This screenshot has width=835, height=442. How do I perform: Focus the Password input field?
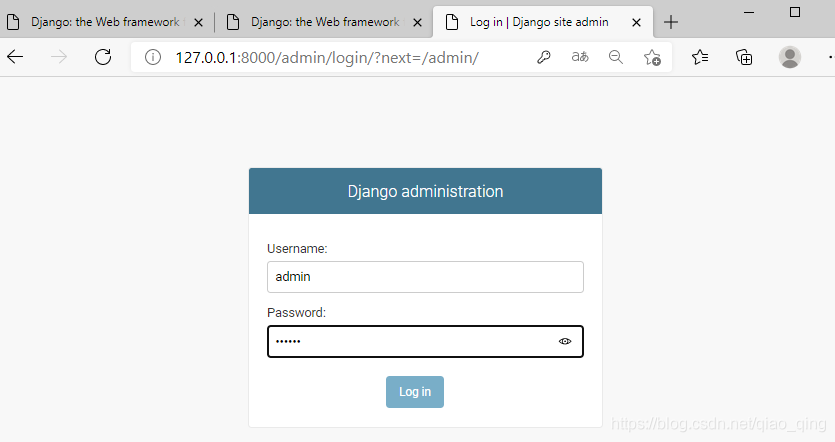tap(425, 341)
